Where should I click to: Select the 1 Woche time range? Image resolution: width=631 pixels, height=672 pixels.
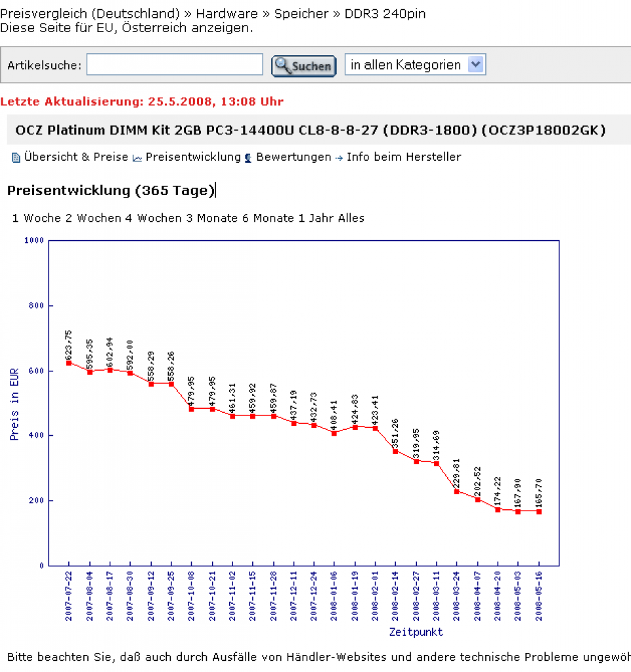(36, 218)
